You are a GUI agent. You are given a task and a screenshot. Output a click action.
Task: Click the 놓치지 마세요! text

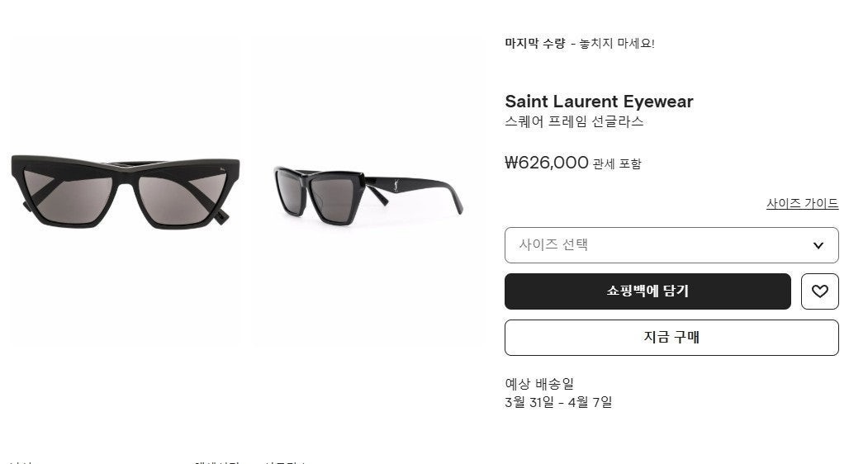(617, 44)
